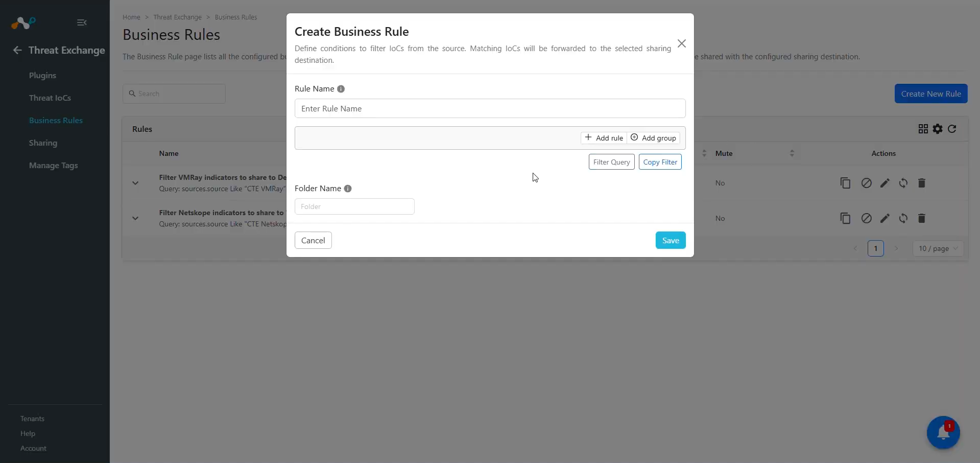Open Threat IoCs in sidebar
This screenshot has width=980, height=463.
click(x=50, y=98)
